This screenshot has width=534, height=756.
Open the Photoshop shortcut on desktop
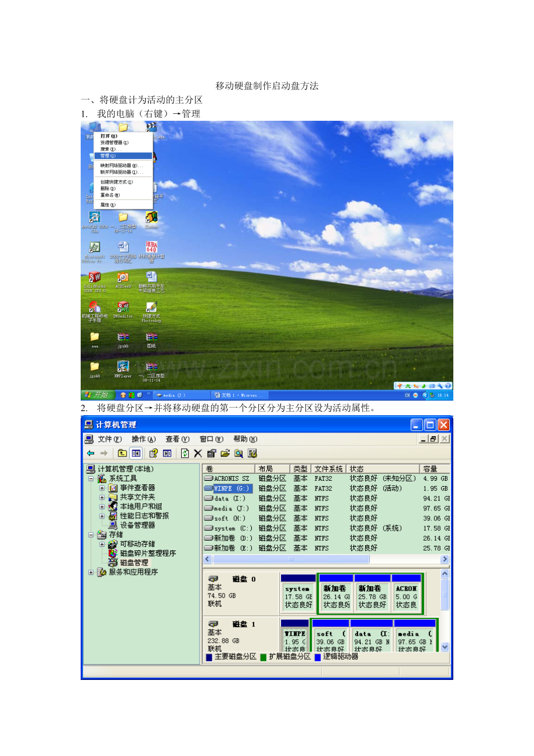click(151, 311)
